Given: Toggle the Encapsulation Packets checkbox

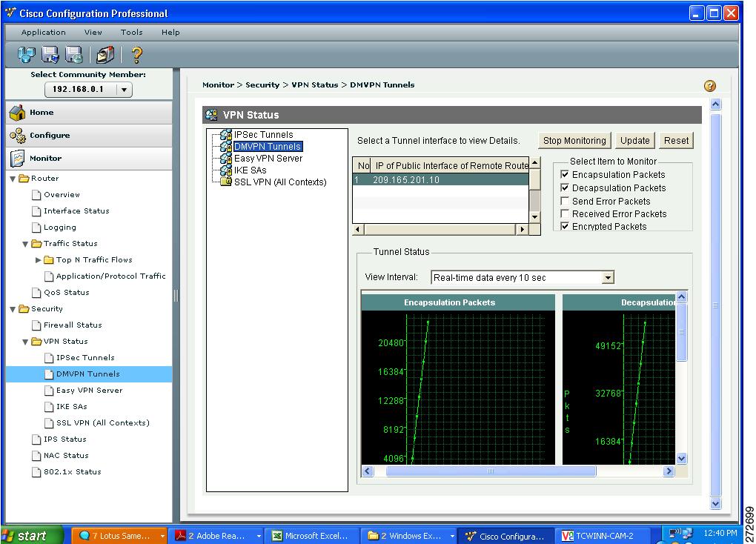Looking at the screenshot, I should tap(565, 175).
